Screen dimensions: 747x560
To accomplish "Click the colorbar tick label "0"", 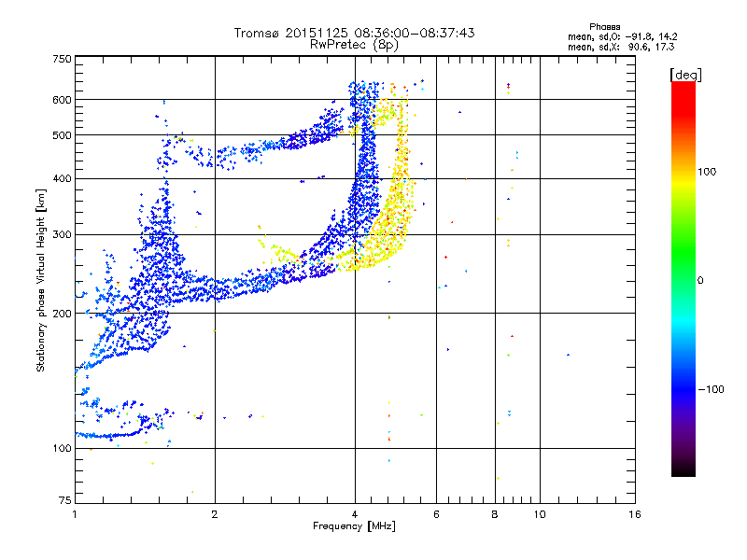I will (700, 280).
